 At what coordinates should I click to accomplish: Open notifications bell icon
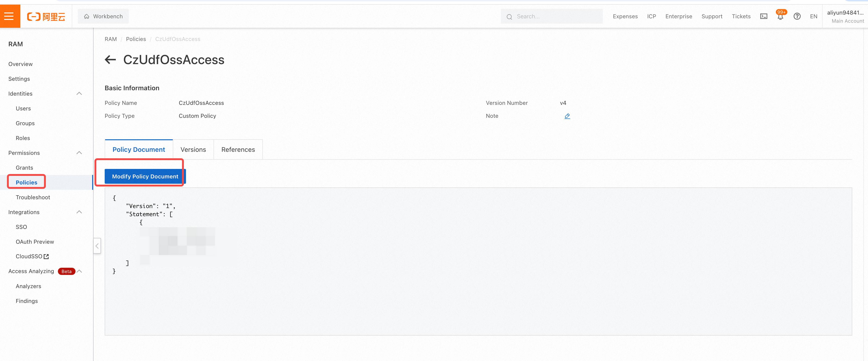coord(780,16)
